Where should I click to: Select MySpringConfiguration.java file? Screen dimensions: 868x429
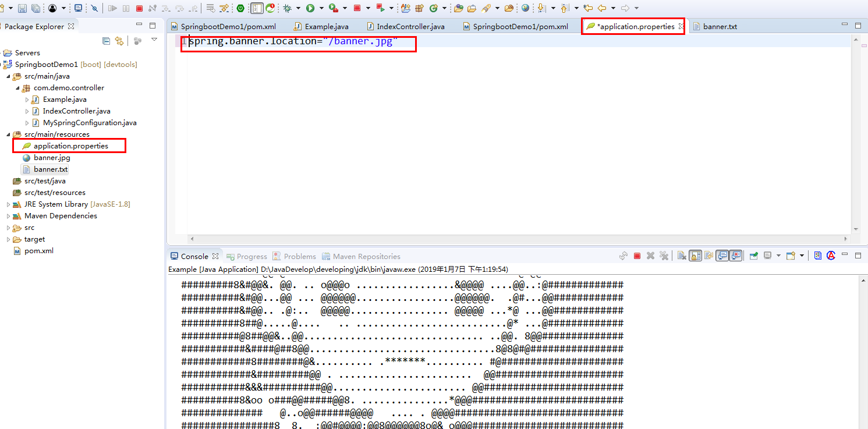(90, 123)
